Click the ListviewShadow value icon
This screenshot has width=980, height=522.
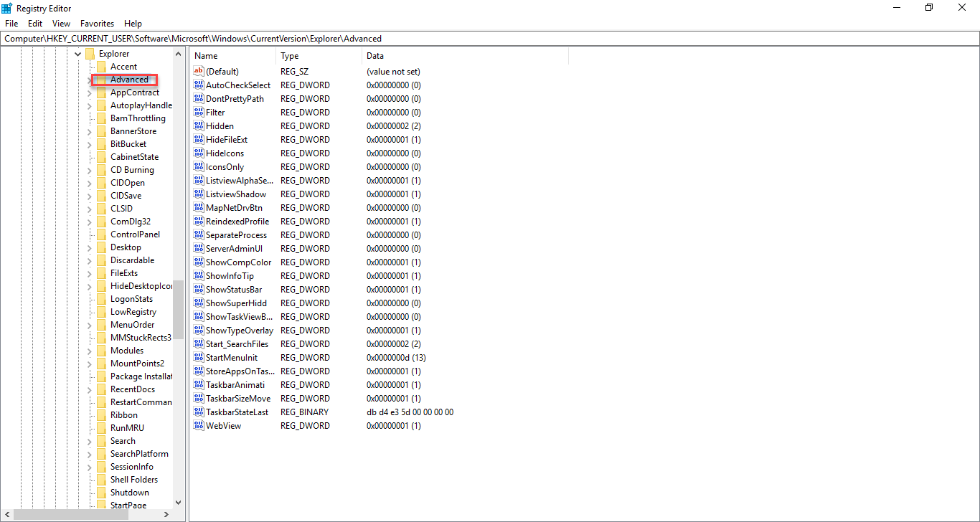[x=199, y=194]
